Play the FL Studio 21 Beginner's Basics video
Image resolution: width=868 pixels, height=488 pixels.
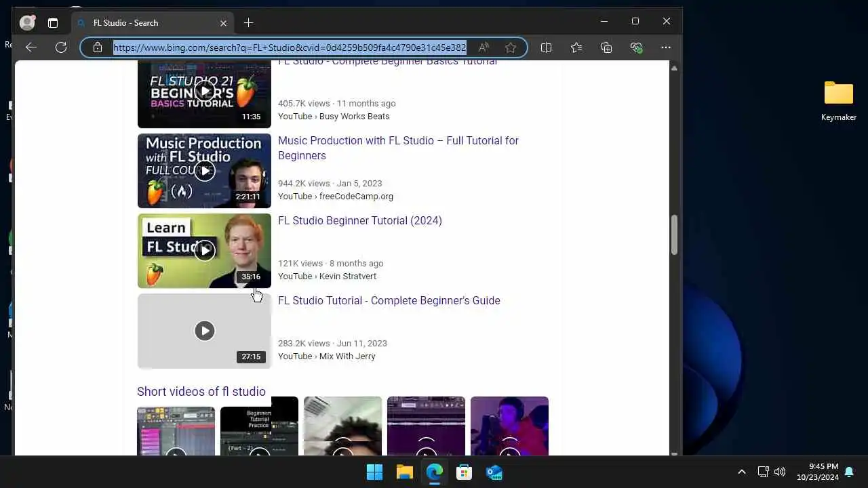coord(204,91)
